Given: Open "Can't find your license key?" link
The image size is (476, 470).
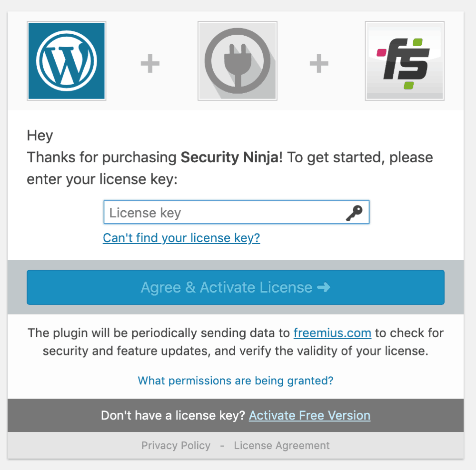Looking at the screenshot, I should tap(181, 237).
